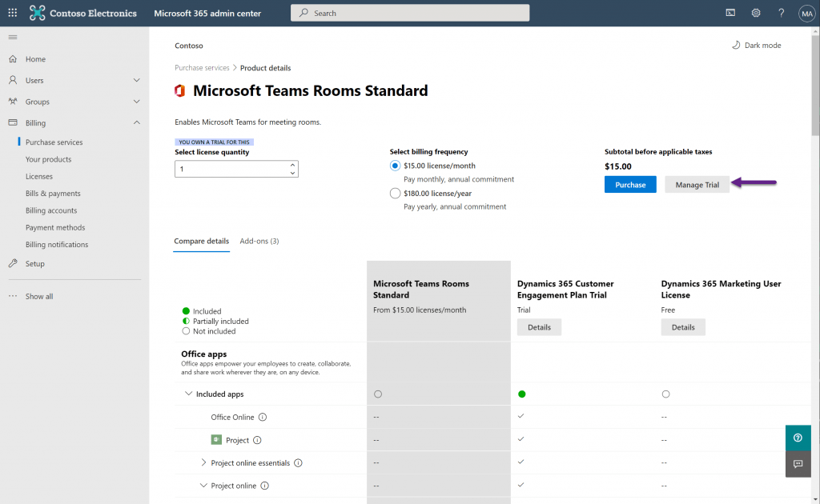Click green included dot in Dynamics trial column
This screenshot has height=504, width=820.
point(522,394)
